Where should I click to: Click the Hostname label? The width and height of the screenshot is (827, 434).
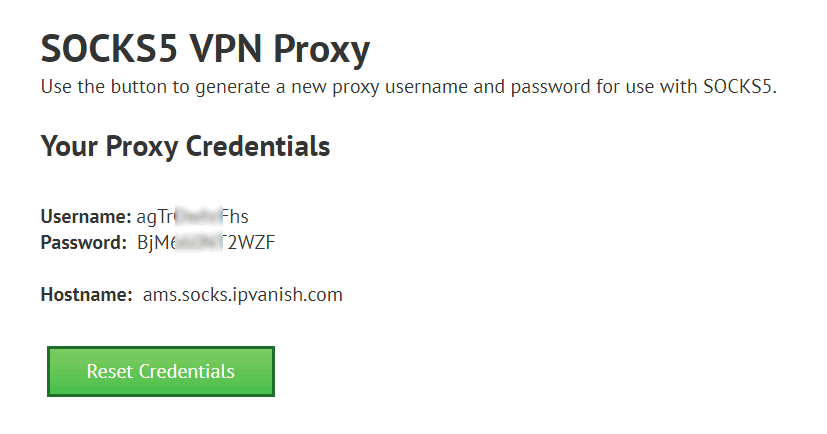pos(86,294)
